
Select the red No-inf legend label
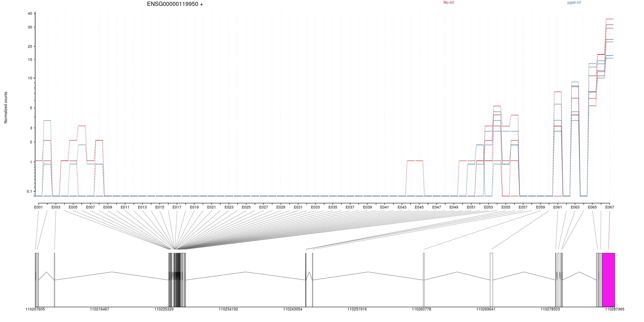pyautogui.click(x=448, y=2)
